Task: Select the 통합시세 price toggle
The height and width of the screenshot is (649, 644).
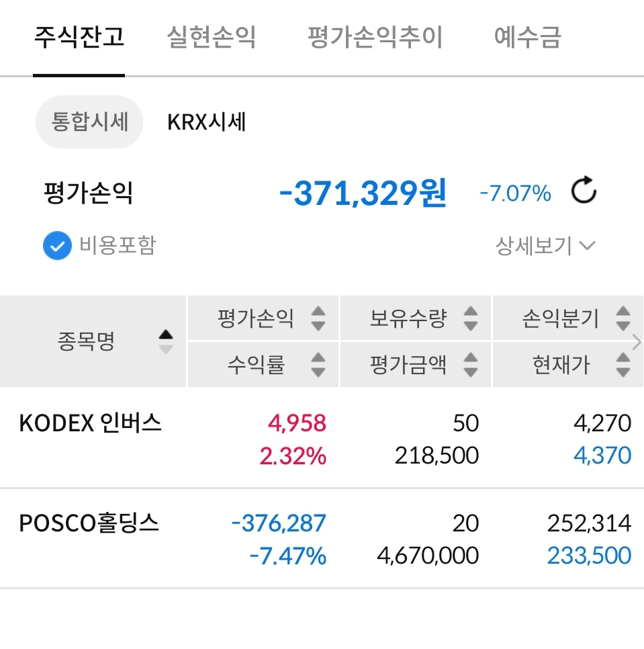Action: (x=89, y=122)
